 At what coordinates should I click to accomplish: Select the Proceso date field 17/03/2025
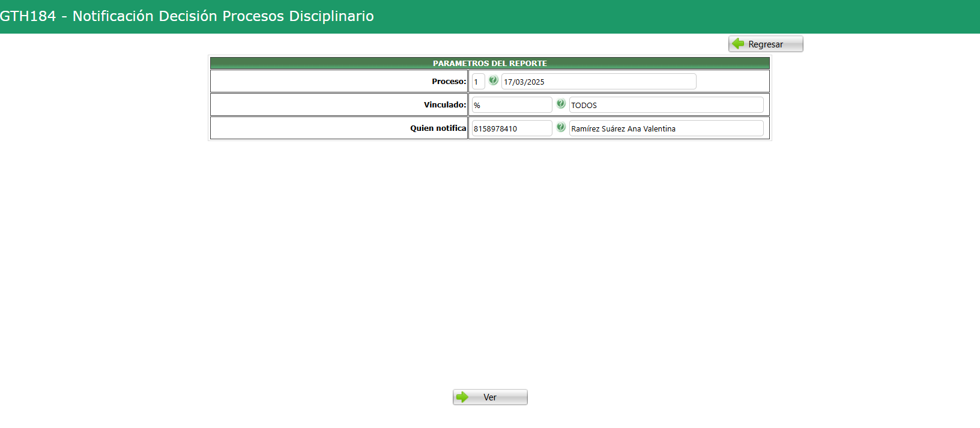599,82
